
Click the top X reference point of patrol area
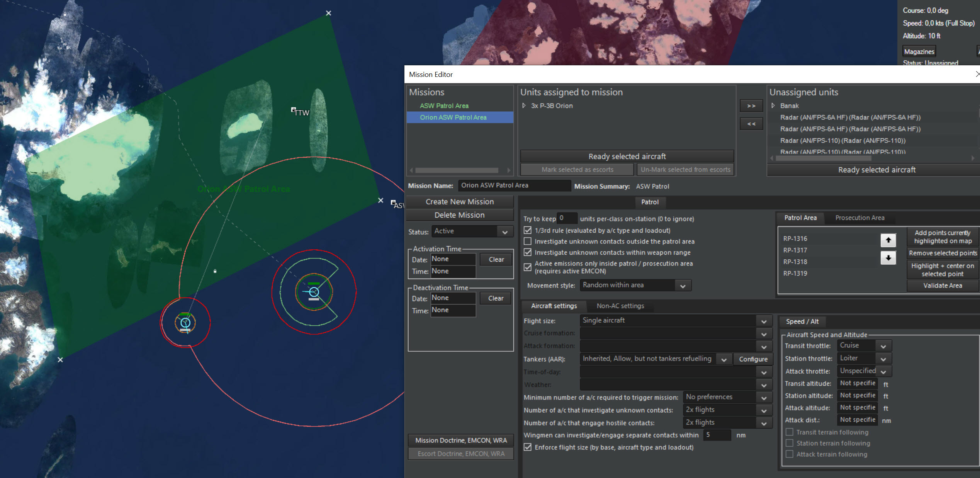click(328, 13)
